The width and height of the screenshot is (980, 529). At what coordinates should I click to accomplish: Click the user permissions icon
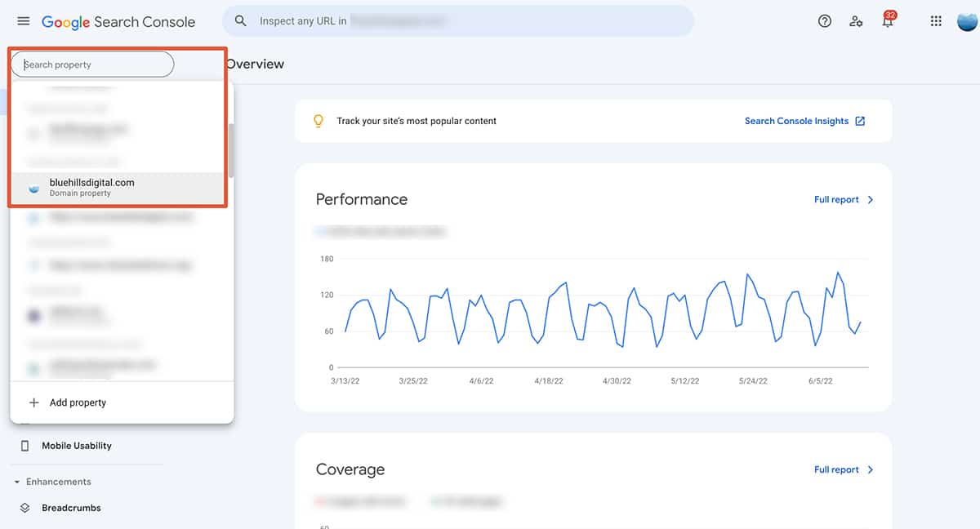pos(856,21)
